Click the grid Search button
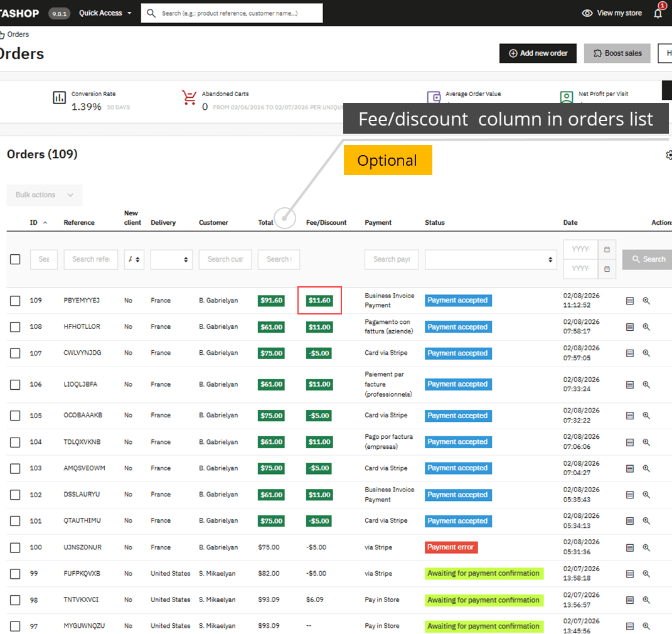 coord(648,259)
